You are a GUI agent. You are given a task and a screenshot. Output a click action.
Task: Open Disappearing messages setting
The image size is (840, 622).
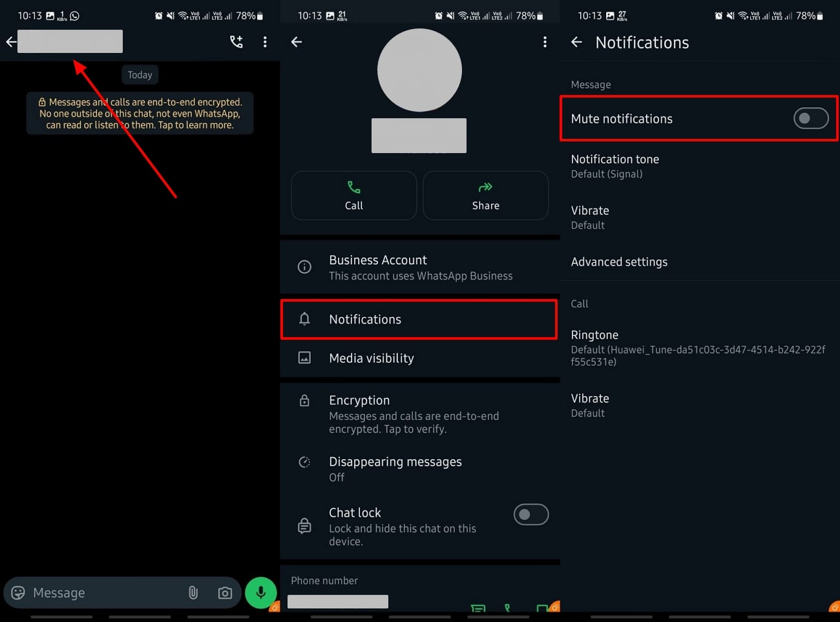click(420, 469)
